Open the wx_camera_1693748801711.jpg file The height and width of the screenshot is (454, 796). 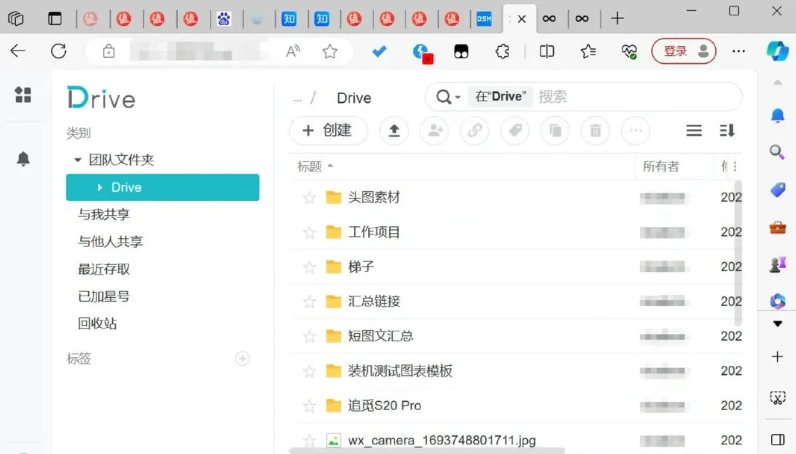(442, 440)
